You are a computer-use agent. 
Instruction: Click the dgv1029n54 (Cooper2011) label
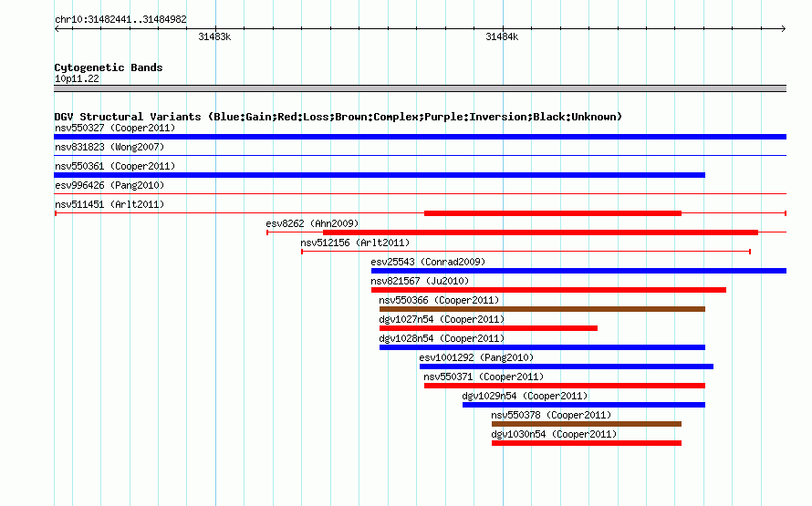[526, 396]
